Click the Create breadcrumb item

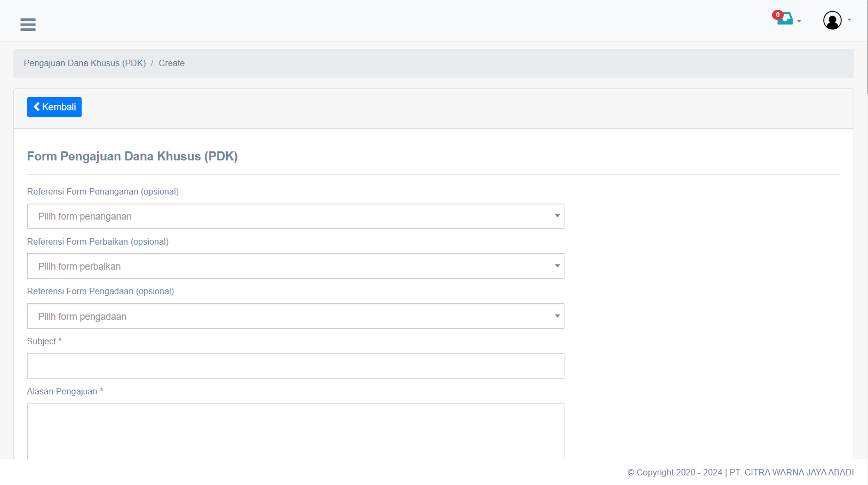tap(172, 63)
